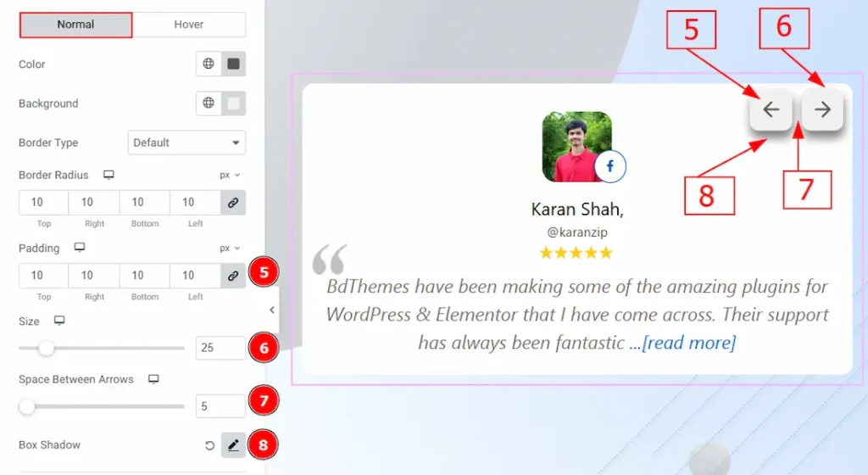Click the dark Color swatch
This screenshot has height=475, width=868.
[x=233, y=64]
